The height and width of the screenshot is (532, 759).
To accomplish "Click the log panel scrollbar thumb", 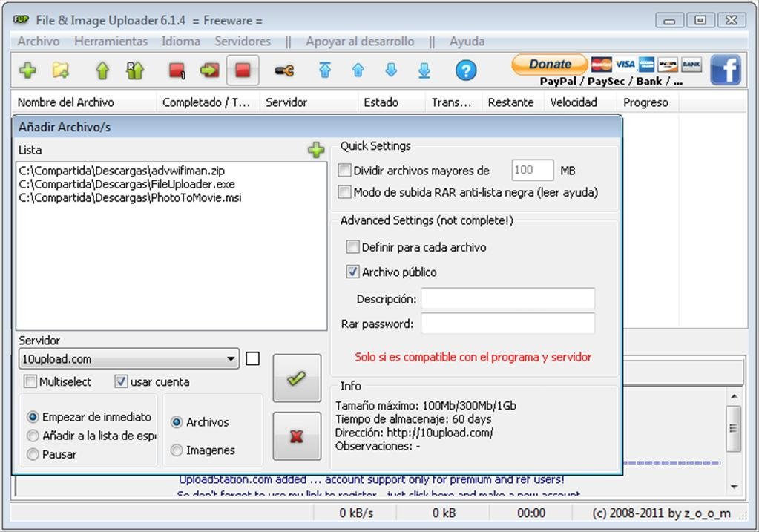I will tap(735, 429).
